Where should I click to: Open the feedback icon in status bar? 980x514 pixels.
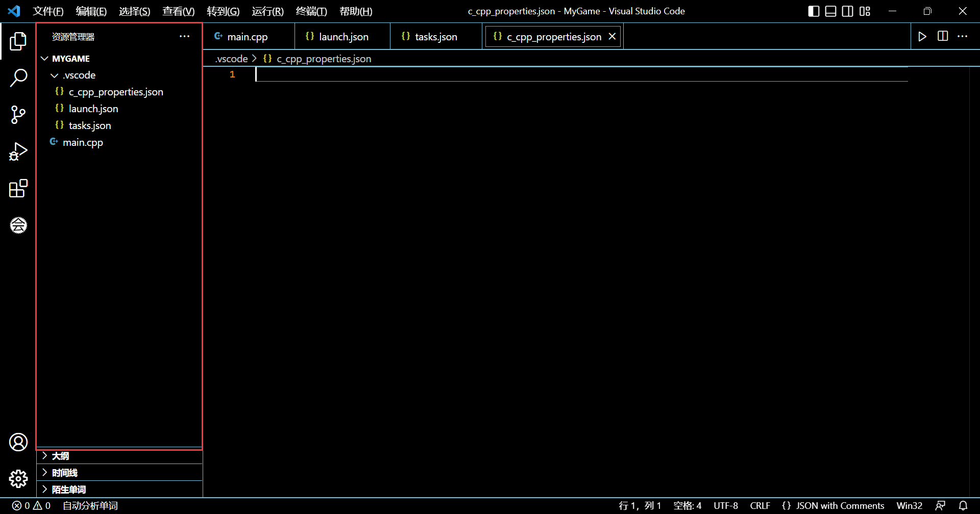click(x=940, y=505)
